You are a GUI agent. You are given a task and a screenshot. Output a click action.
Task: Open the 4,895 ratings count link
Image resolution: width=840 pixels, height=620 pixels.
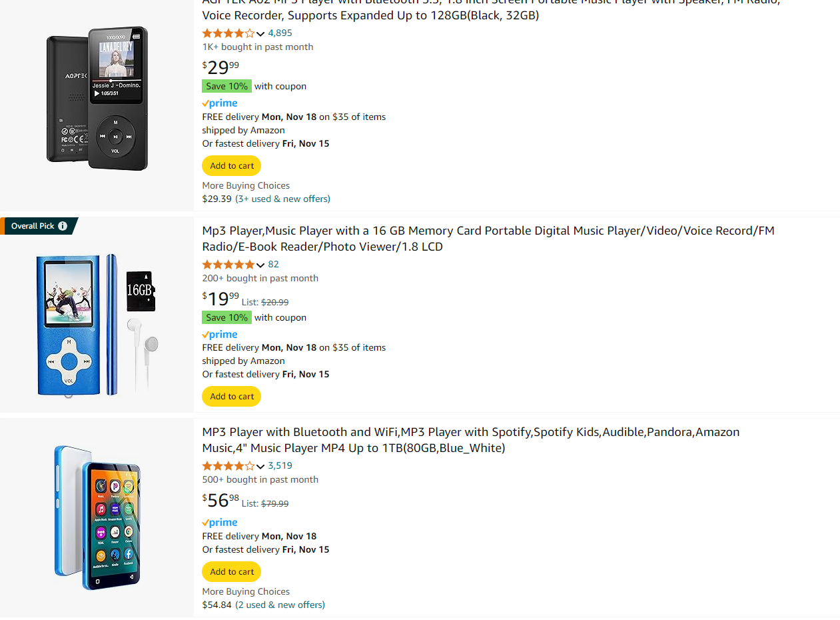coord(280,33)
